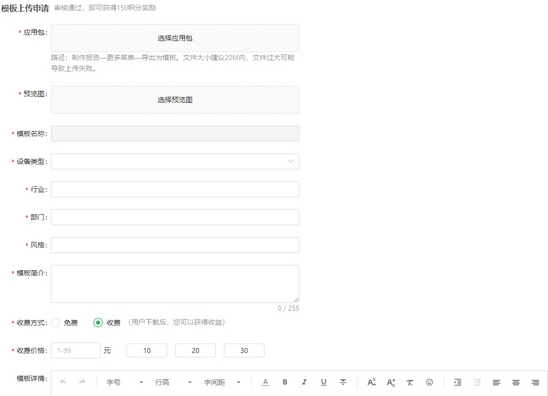Toggle bold formatting
The height and width of the screenshot is (396, 548).
(x=285, y=382)
